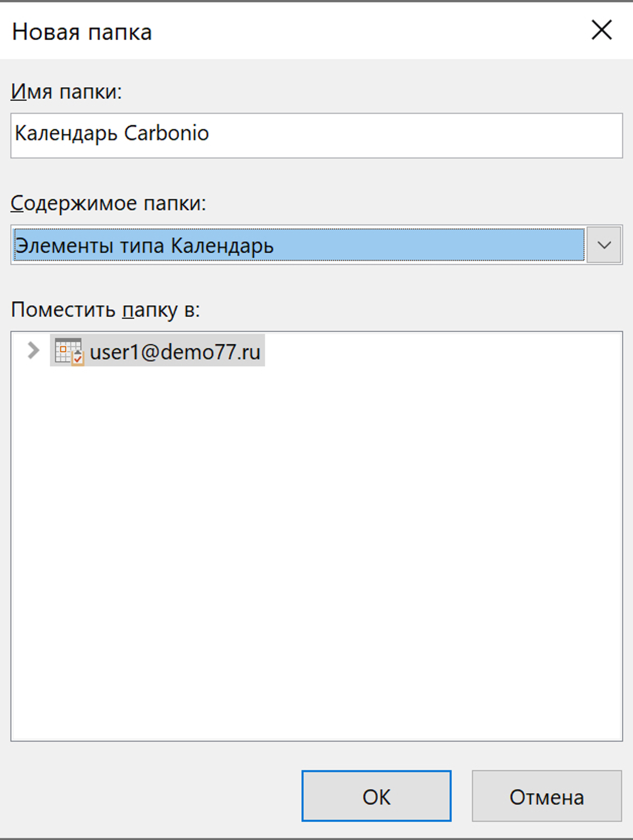633x840 pixels.
Task: Click the word Календарь in the content type box
Action: [222, 246]
